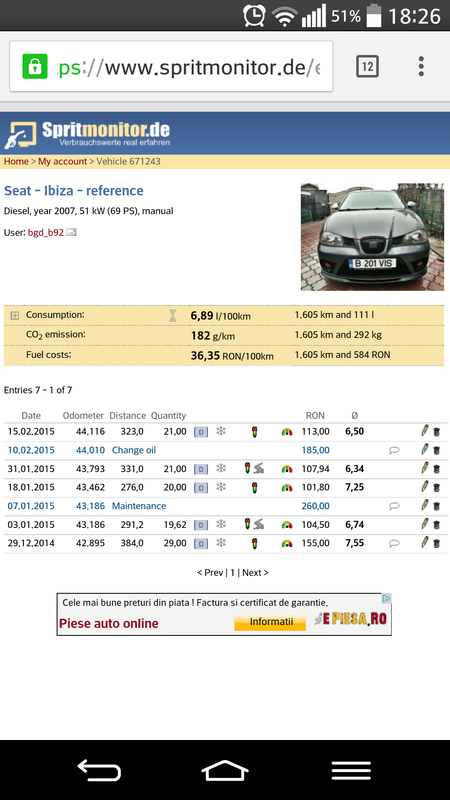Click winter tyres snowflake on 31.01.2015 row
The image size is (450, 800).
(x=221, y=468)
